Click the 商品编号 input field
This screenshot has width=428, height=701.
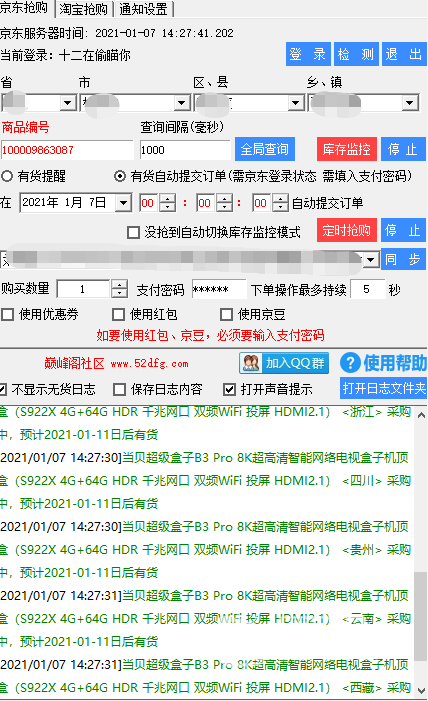pos(67,150)
